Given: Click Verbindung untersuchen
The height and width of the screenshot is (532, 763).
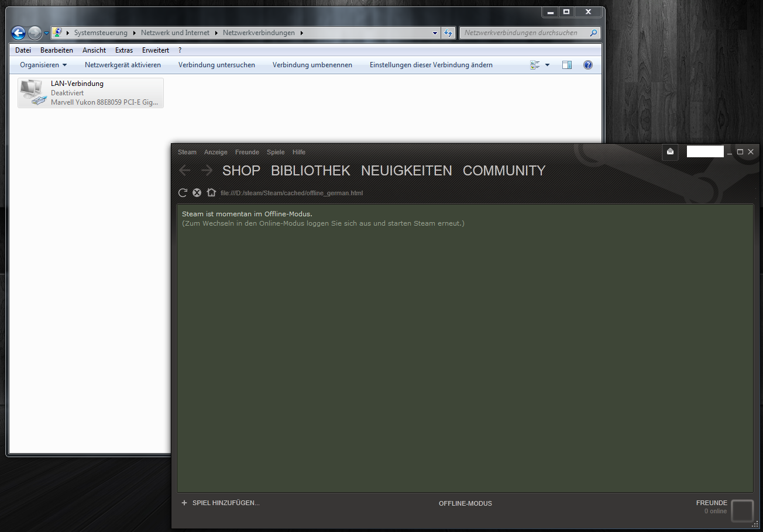Looking at the screenshot, I should coord(216,65).
